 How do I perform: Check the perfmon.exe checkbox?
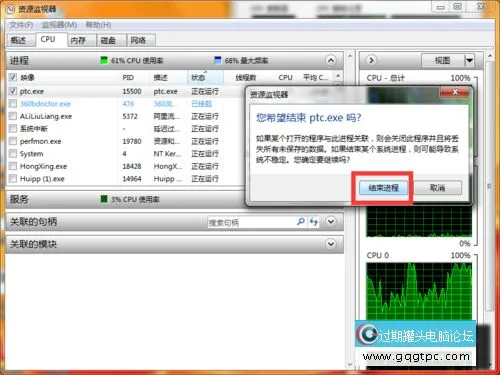point(13,141)
